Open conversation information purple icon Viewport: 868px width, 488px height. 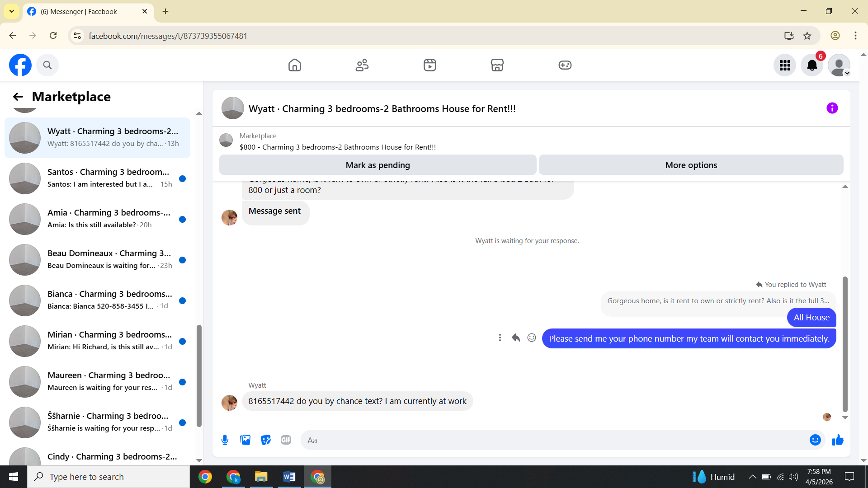(x=832, y=108)
